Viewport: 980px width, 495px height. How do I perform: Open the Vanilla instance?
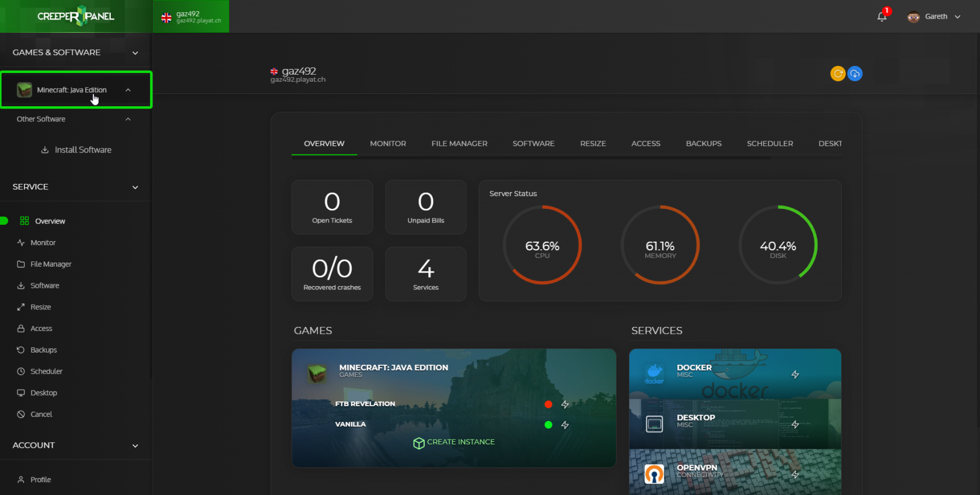pos(351,424)
